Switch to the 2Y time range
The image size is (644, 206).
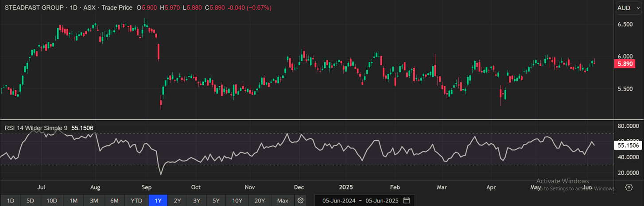coord(177,201)
